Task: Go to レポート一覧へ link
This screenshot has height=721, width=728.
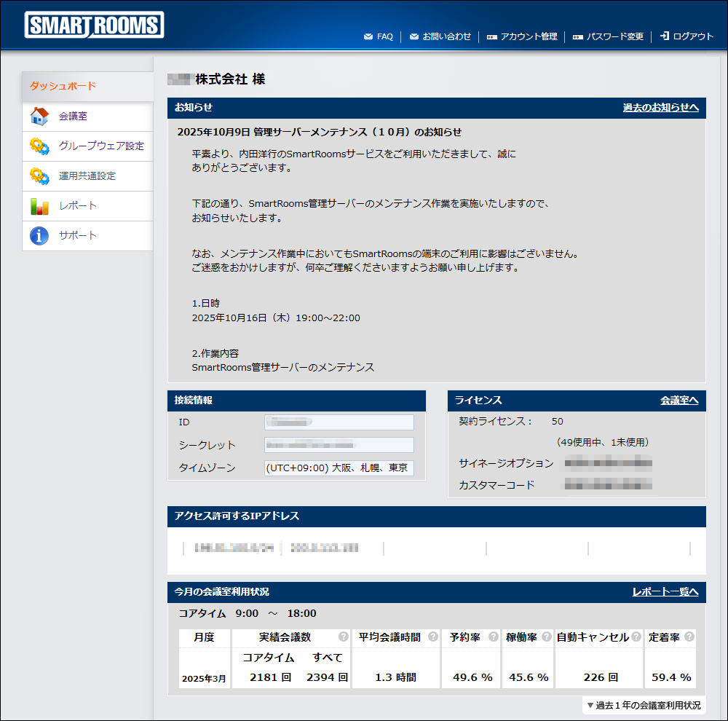Action: (665, 592)
